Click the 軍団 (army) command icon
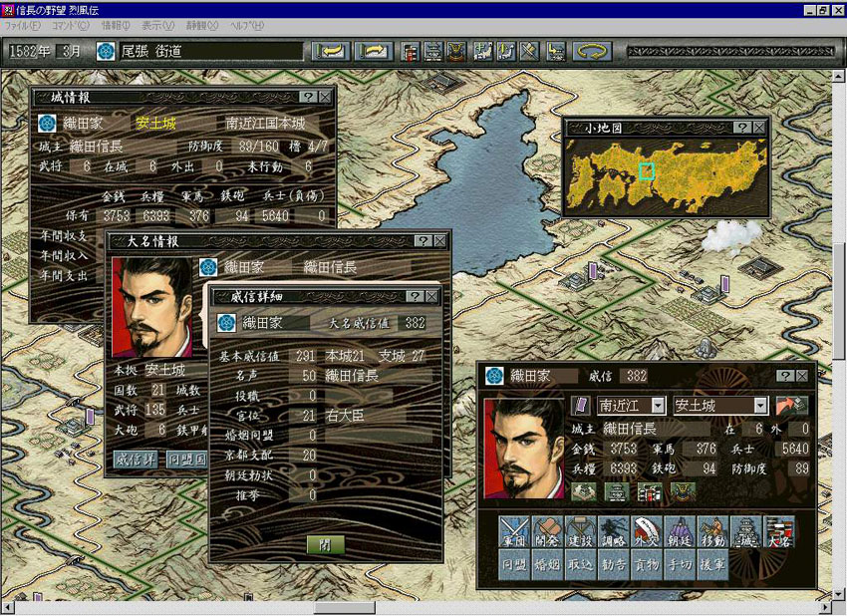This screenshot has height=616, width=847. point(516,532)
